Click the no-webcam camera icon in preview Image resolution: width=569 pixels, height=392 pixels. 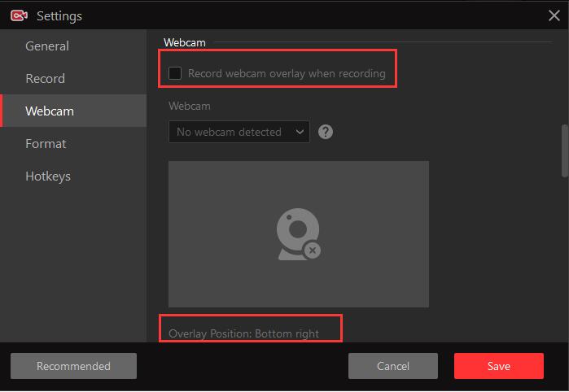[298, 235]
